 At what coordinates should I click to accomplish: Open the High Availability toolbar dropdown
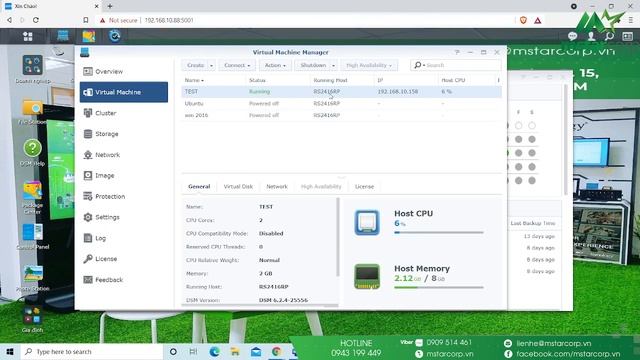coord(369,65)
